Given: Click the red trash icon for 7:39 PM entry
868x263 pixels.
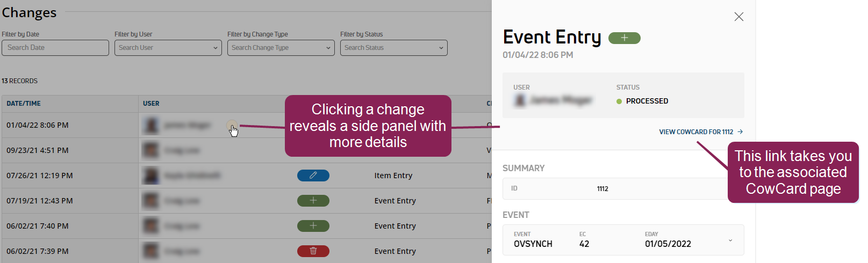Looking at the screenshot, I should (313, 251).
